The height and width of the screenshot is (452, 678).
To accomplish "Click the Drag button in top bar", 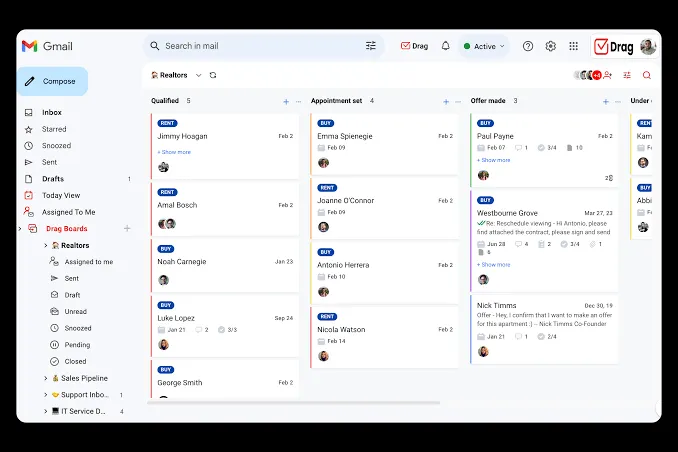I will 414,46.
